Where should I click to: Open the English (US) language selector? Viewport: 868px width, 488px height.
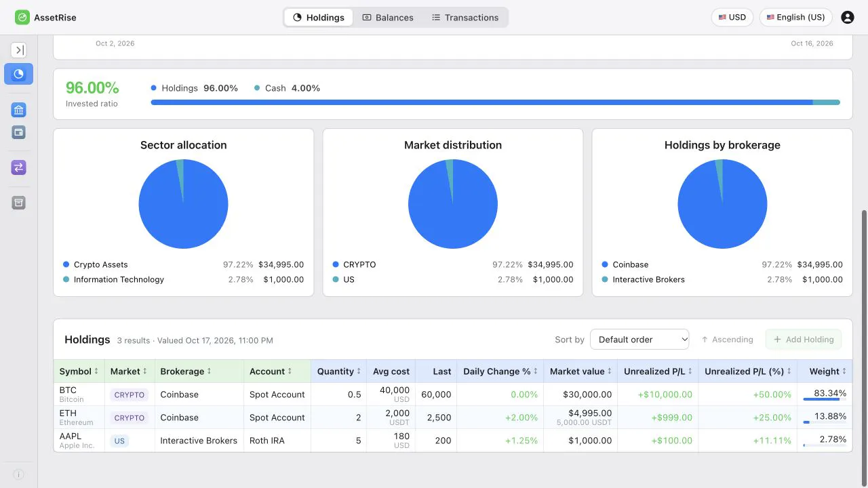pos(796,18)
